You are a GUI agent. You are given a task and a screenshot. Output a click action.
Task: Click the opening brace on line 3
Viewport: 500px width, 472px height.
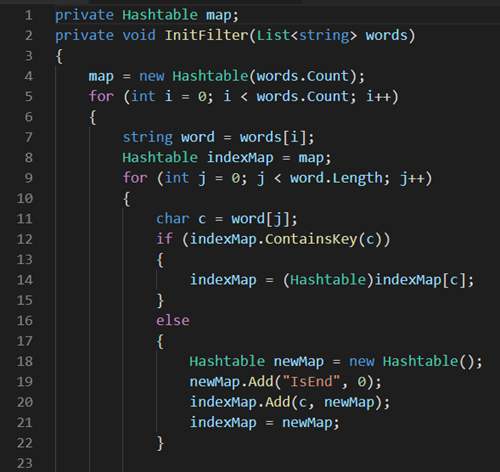[60, 56]
